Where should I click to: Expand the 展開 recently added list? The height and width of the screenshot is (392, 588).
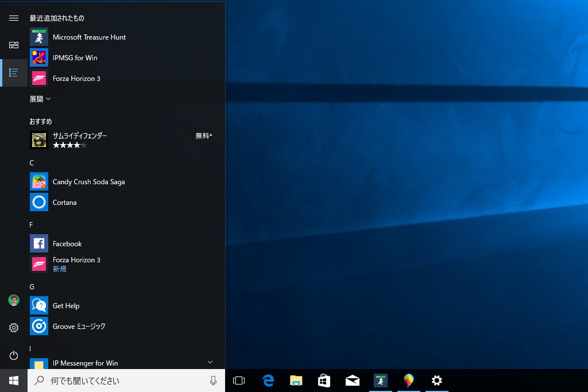[x=40, y=99]
